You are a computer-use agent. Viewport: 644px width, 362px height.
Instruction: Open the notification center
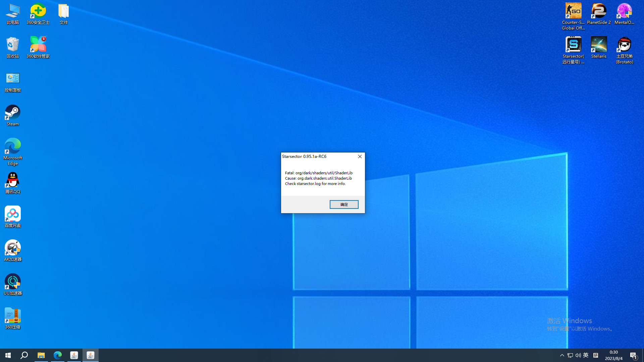(633, 355)
